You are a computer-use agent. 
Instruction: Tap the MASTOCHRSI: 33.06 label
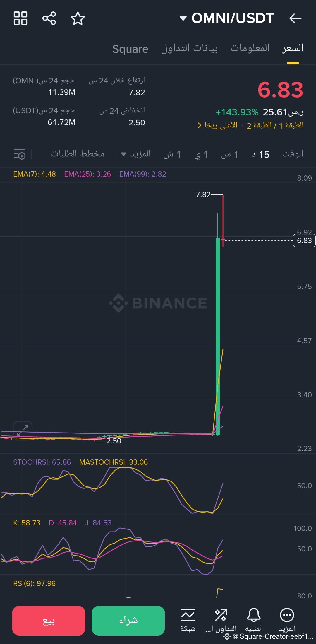pyautogui.click(x=114, y=462)
